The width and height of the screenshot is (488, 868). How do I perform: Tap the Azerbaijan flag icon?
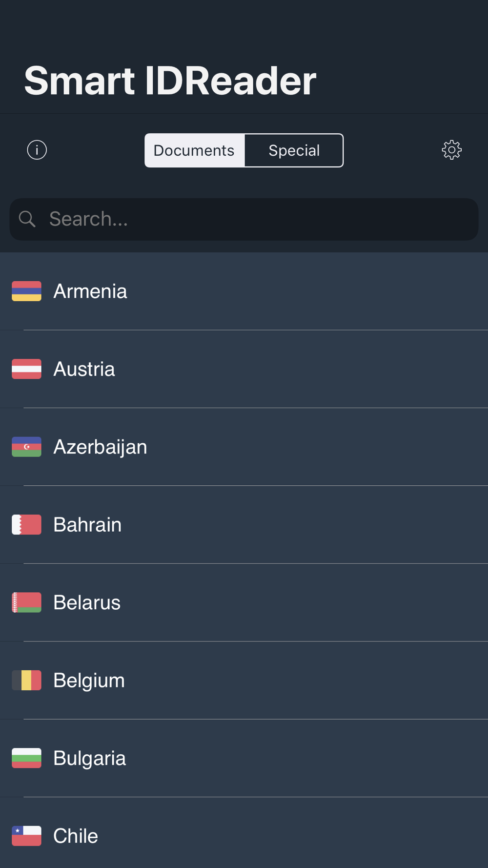pyautogui.click(x=26, y=447)
